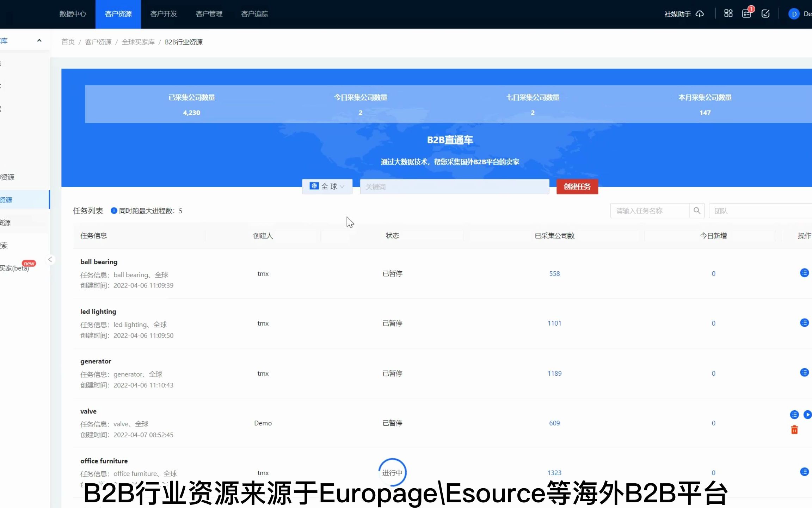Delete the valve task with trash icon
The height and width of the screenshot is (508, 812).
point(794,430)
